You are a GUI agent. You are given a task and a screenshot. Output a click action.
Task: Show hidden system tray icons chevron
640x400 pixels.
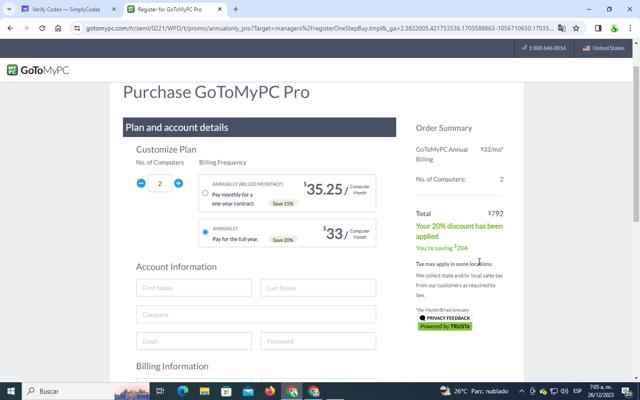pos(521,391)
